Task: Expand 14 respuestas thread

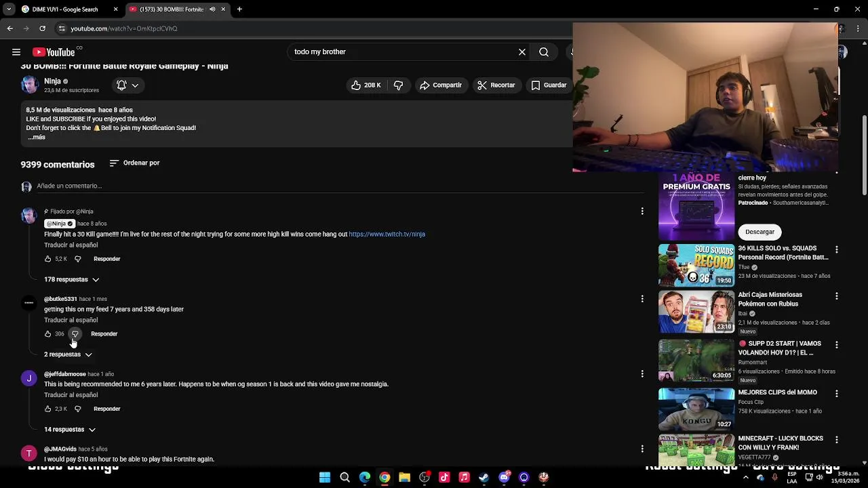Action: (69, 429)
